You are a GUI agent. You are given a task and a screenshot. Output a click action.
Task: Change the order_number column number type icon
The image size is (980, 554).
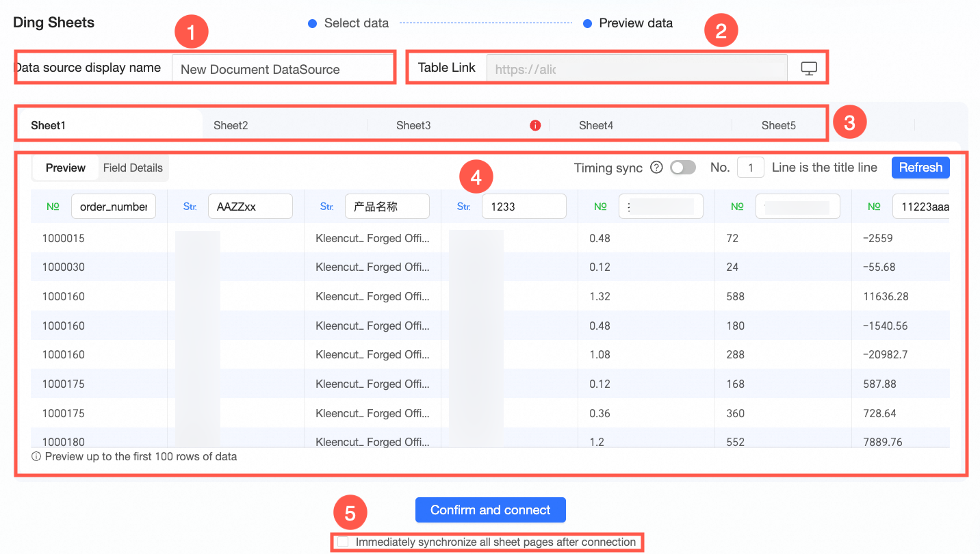pos(53,206)
